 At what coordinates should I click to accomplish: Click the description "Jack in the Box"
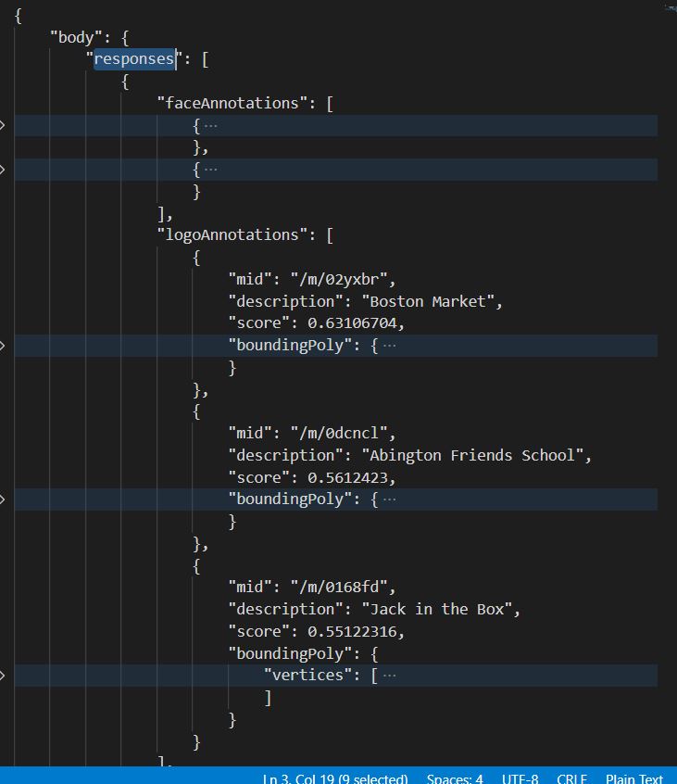437,609
